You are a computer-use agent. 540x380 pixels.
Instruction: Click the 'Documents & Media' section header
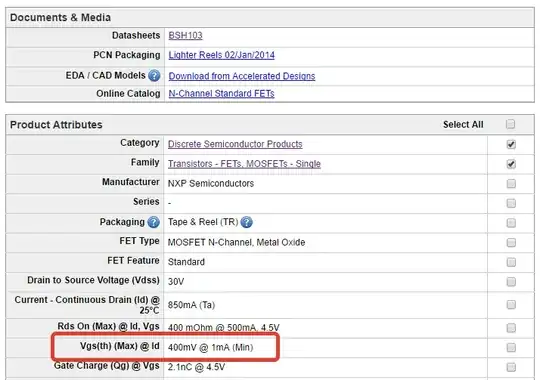coord(60,18)
